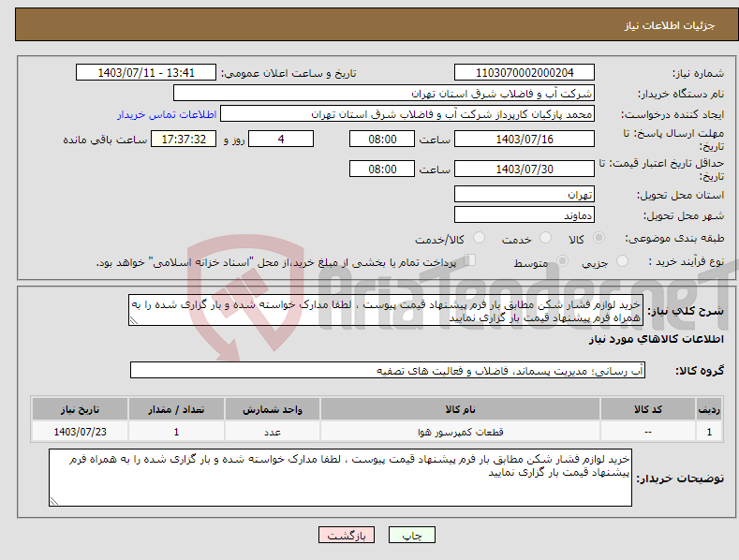Click the بازگشت back button
The image size is (739, 560).
[347, 536]
